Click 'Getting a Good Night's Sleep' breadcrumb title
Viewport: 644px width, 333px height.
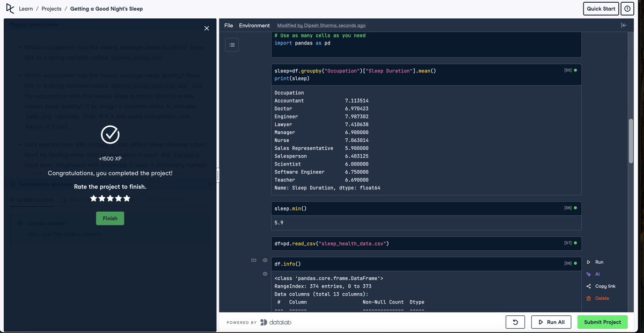pyautogui.click(x=106, y=9)
